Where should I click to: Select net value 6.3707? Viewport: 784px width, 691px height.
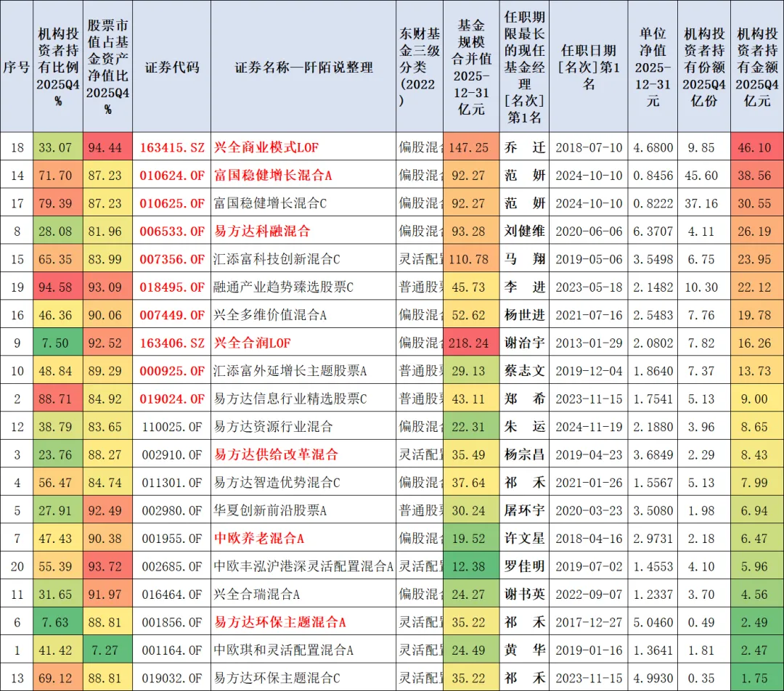point(653,232)
